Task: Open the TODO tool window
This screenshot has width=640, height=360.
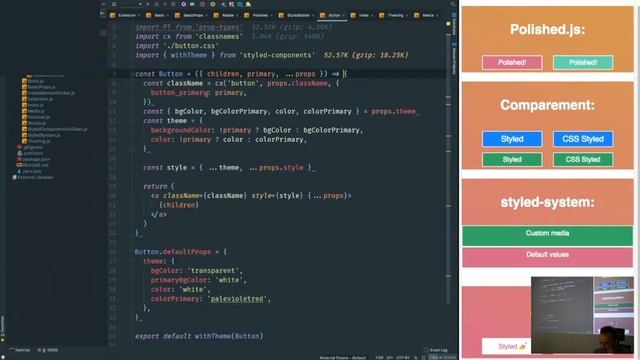Action: (x=48, y=350)
